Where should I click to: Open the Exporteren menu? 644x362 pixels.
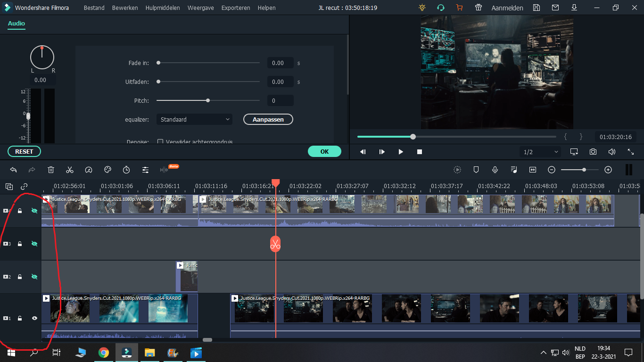coord(236,8)
